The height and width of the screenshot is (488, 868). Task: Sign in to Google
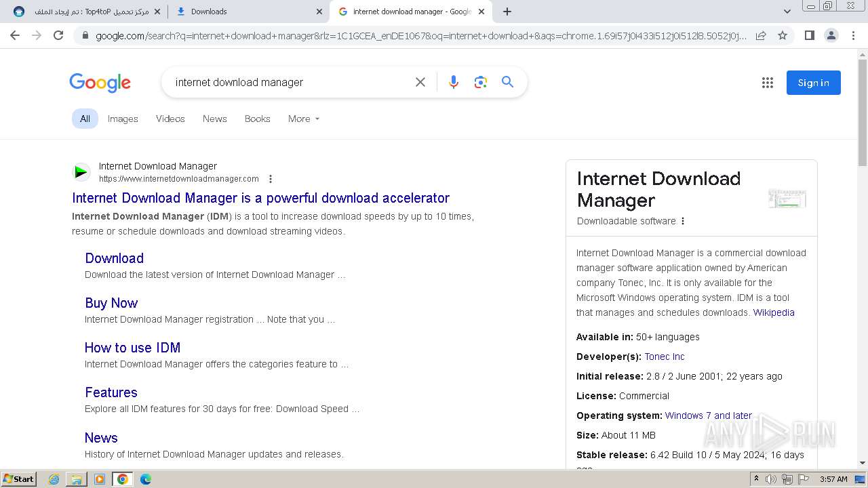coord(813,83)
